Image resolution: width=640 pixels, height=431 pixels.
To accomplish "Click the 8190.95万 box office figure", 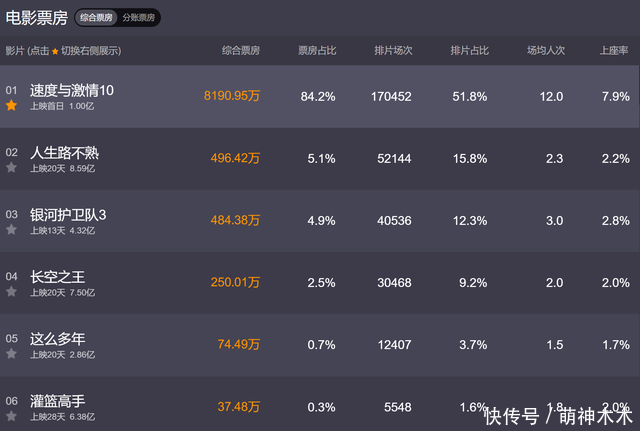I will (x=231, y=96).
